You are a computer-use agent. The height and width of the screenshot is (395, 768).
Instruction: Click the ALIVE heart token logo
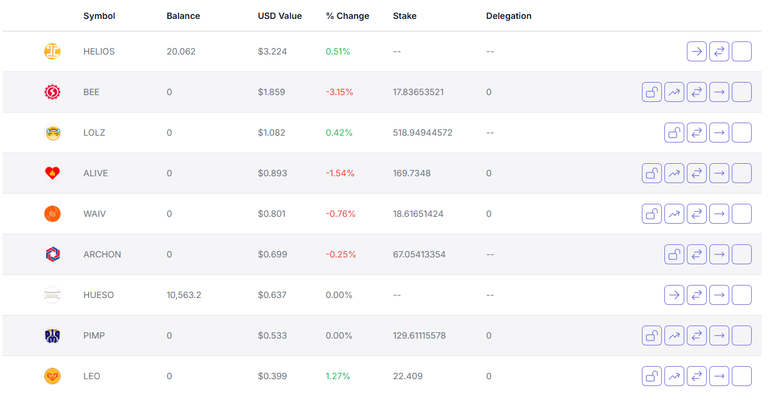(52, 173)
